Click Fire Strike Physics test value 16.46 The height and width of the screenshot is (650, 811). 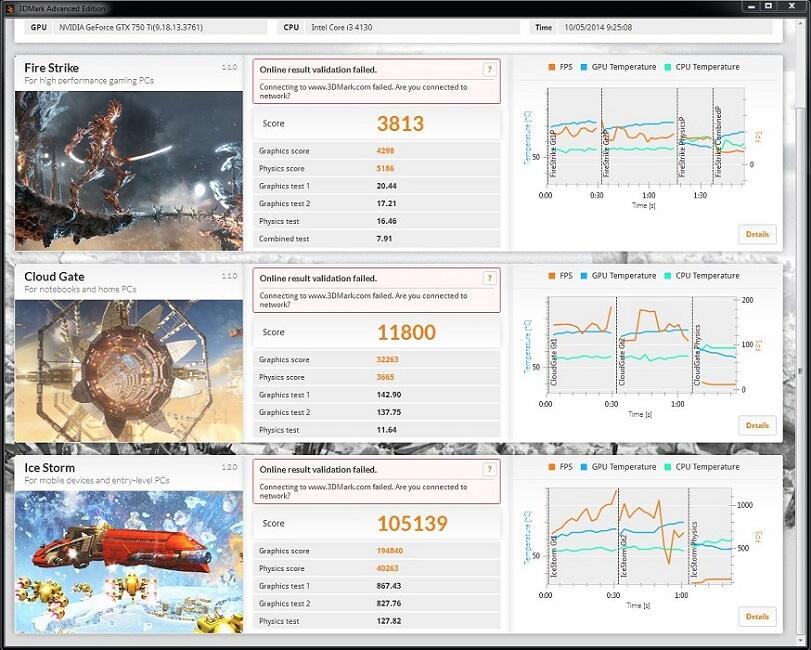(386, 221)
